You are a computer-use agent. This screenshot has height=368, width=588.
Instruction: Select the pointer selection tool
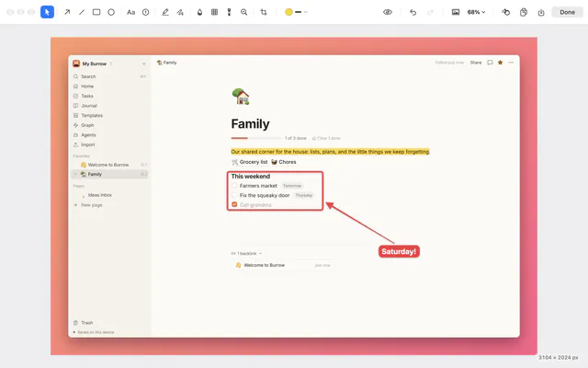point(47,12)
